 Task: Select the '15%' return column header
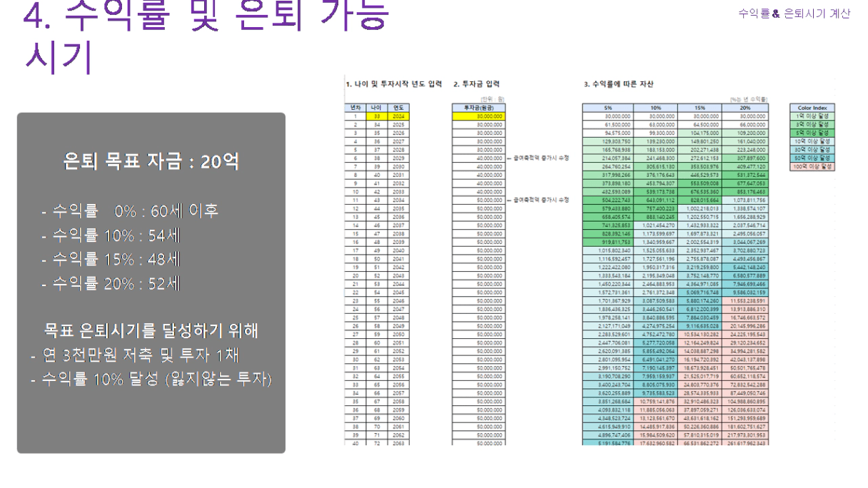coord(698,108)
